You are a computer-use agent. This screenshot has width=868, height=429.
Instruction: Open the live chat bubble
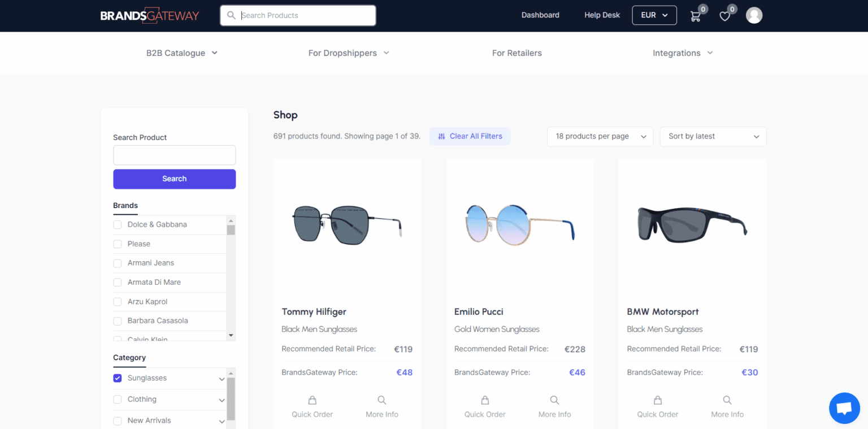tap(844, 408)
